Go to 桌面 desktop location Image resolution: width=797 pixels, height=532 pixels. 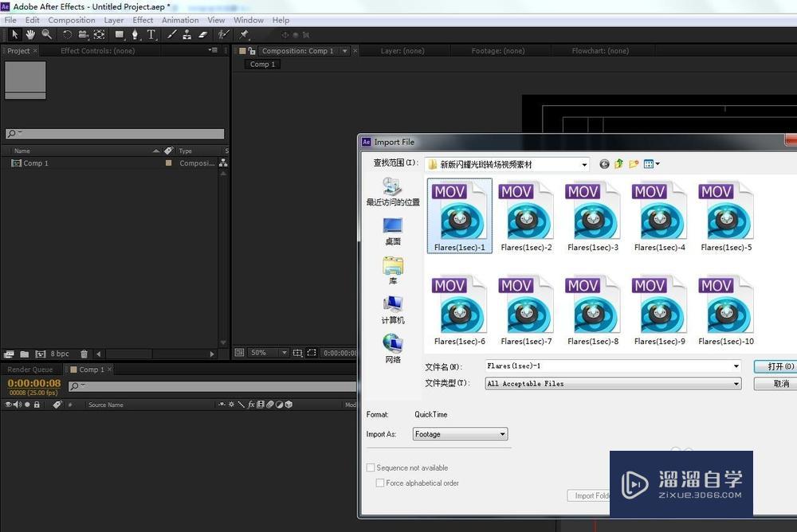[393, 231]
